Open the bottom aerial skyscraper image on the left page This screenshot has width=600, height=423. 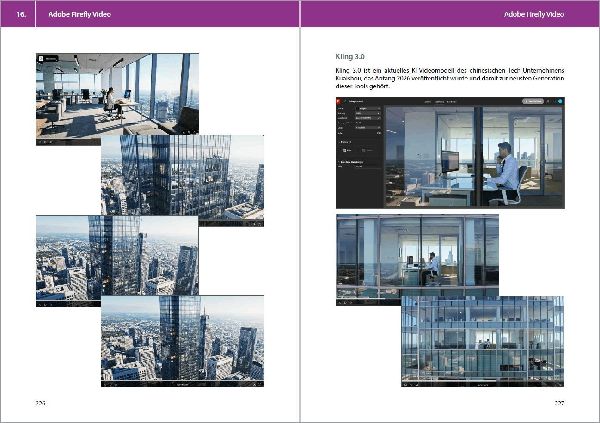click(182, 341)
